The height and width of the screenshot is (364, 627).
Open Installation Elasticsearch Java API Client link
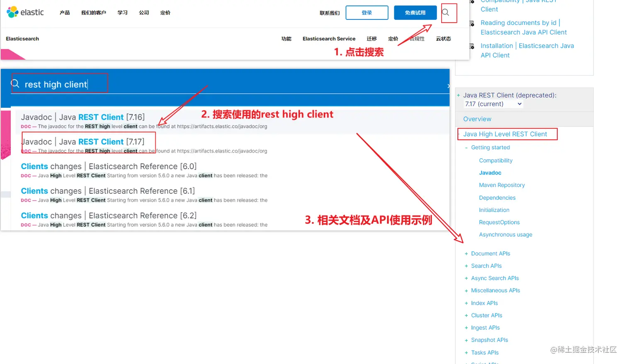coord(527,51)
